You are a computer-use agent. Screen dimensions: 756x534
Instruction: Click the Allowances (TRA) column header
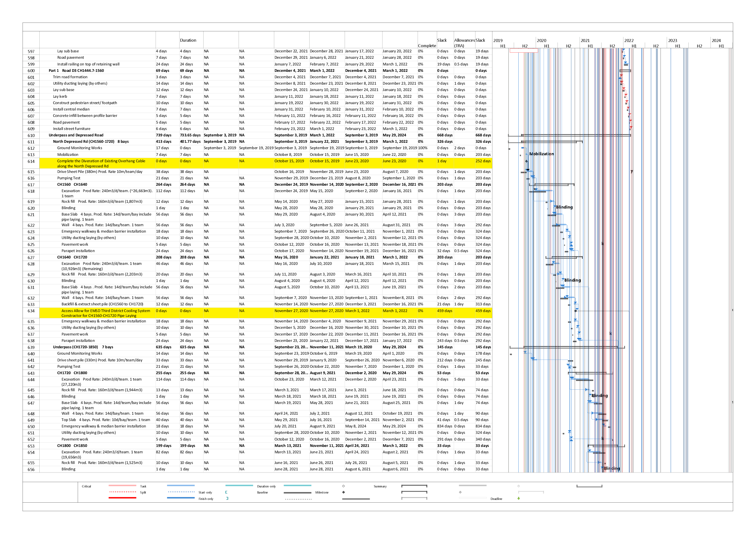464,43
